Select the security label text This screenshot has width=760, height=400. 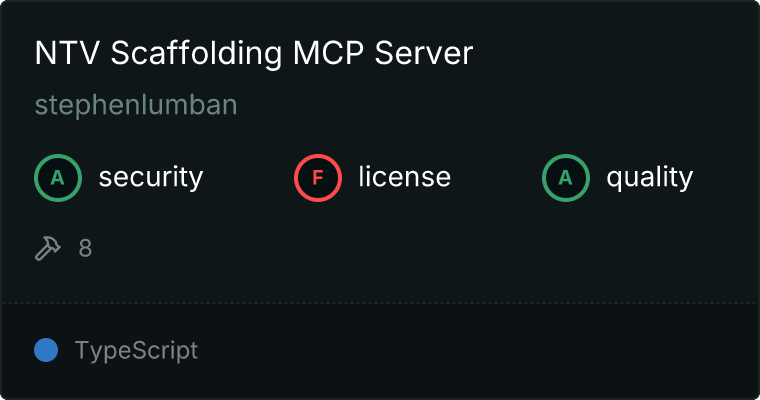coord(151,177)
